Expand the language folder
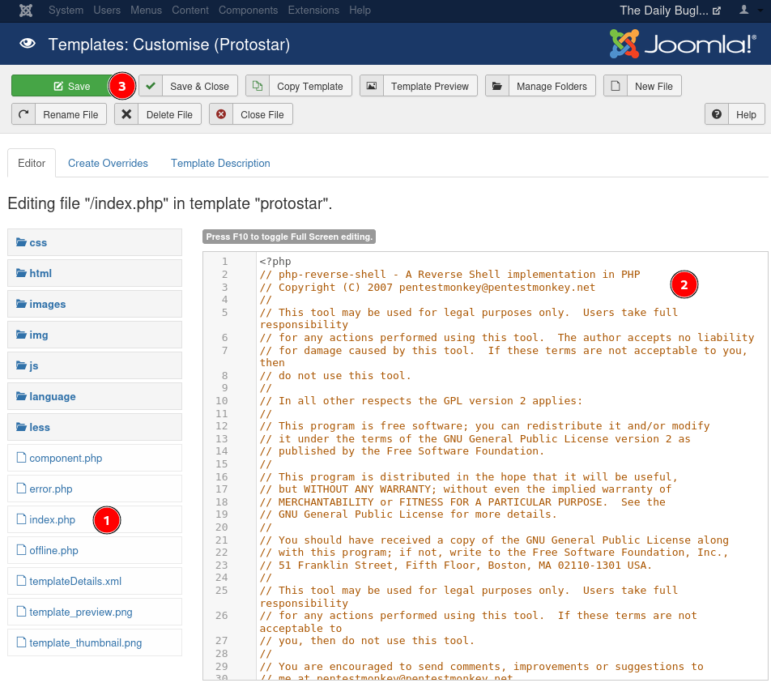This screenshot has height=700, width=771. [x=95, y=396]
